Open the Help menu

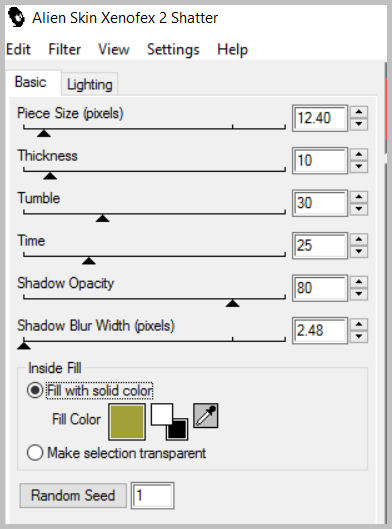point(232,50)
